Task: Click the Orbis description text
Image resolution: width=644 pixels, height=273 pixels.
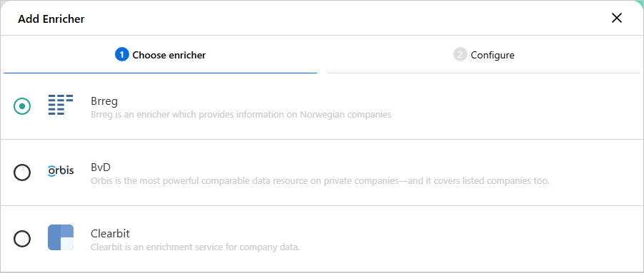Action: (320, 181)
